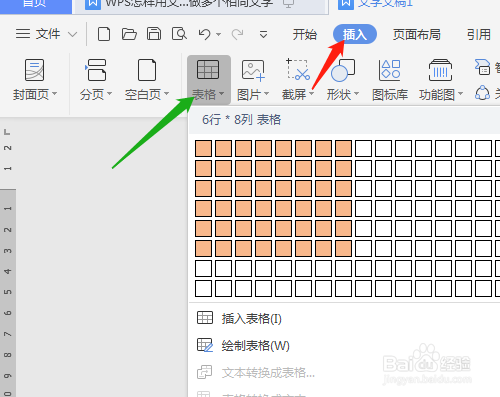
Task: Pick the 6th-row 8th-column grid cell
Action: coord(343,248)
